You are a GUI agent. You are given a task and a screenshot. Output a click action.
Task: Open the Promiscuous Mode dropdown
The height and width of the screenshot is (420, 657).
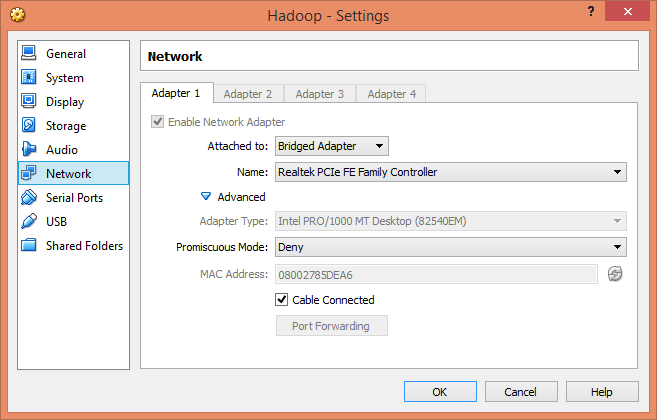click(x=451, y=247)
